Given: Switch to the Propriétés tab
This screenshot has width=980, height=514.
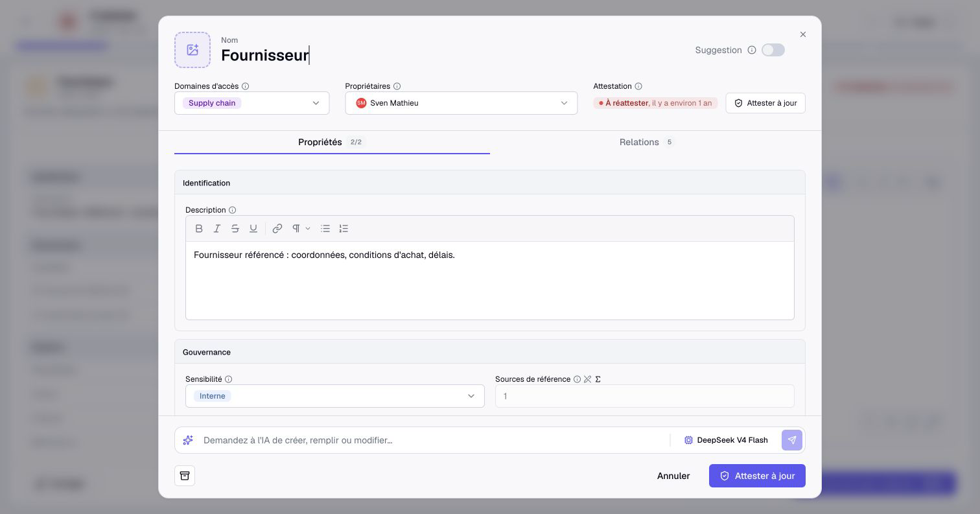Looking at the screenshot, I should (x=332, y=142).
